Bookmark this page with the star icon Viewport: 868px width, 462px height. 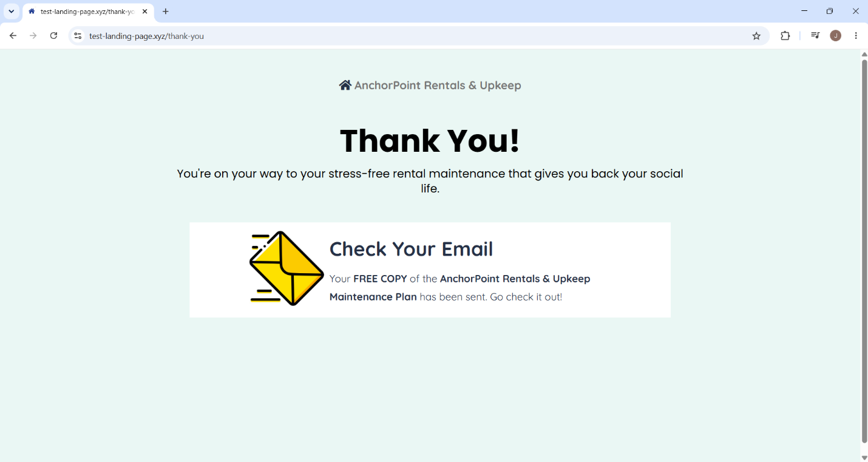756,36
